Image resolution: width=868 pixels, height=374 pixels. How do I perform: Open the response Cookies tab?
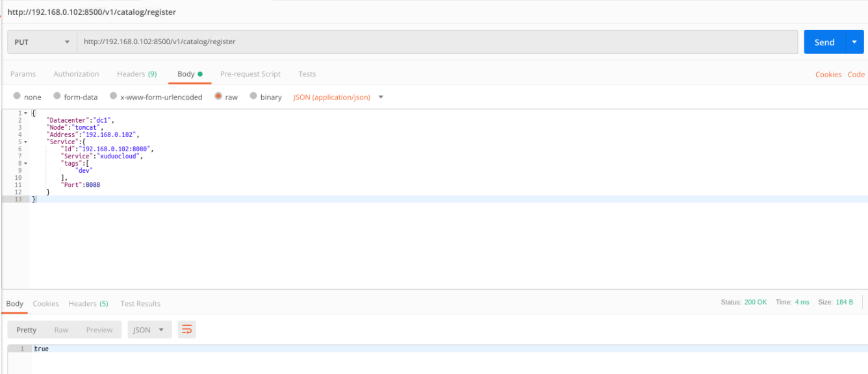(x=46, y=304)
